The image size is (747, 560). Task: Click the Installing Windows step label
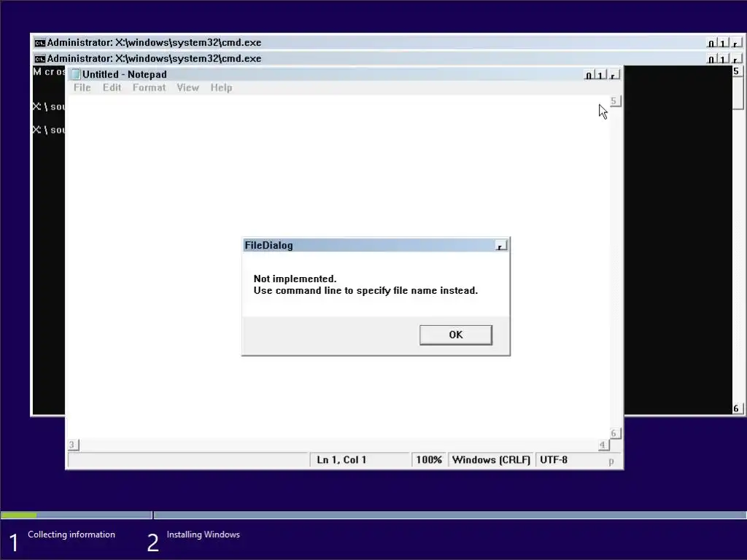coord(203,534)
